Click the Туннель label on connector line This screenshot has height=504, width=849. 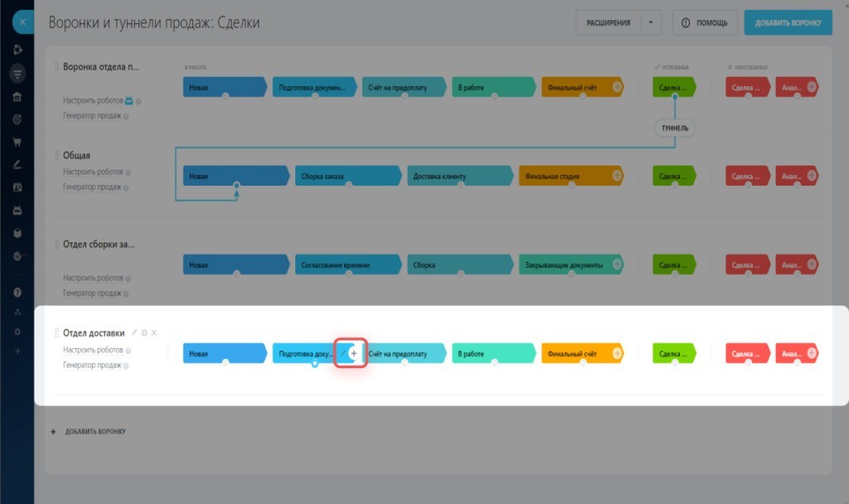674,128
